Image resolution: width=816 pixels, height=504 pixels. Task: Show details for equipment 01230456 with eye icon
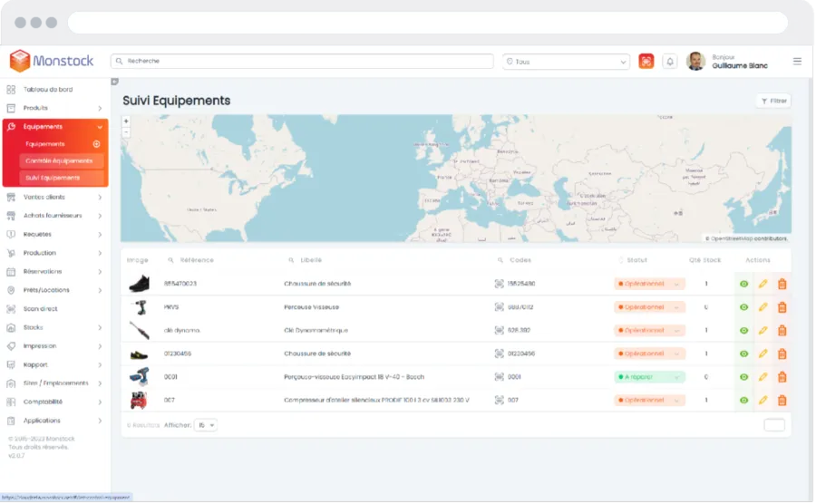point(743,354)
